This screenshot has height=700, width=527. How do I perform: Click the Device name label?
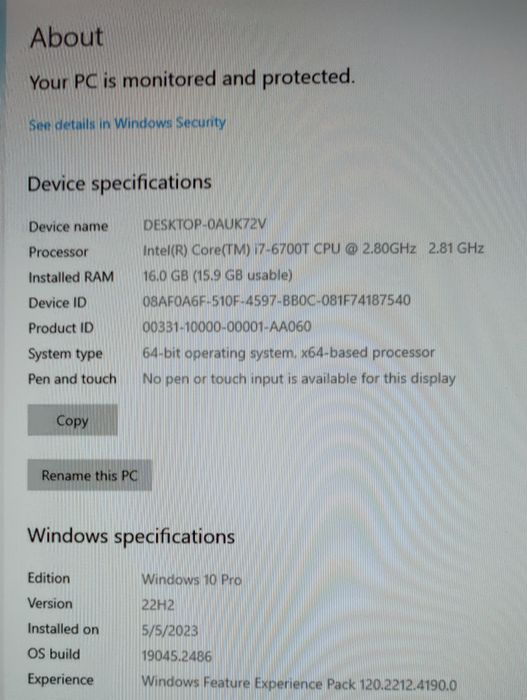click(x=68, y=226)
